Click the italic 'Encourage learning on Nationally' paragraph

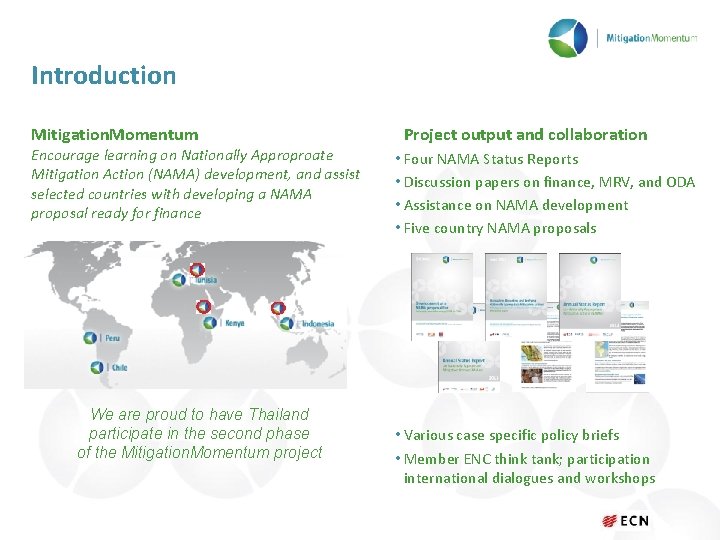pyautogui.click(x=195, y=184)
